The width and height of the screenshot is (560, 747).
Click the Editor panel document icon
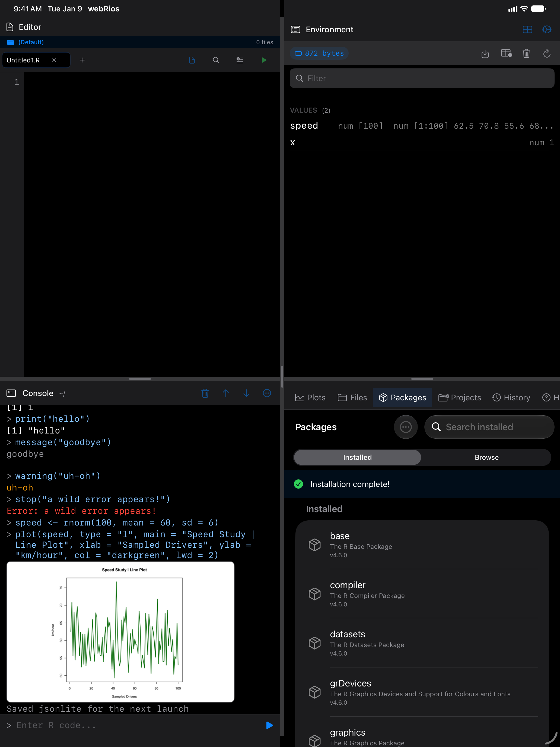[10, 27]
